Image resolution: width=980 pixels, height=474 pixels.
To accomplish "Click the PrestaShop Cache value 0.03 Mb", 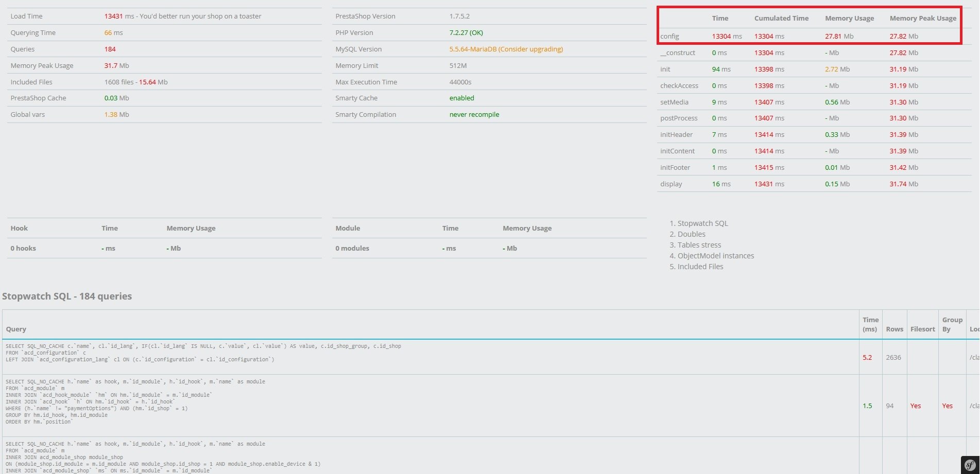I will coord(116,98).
